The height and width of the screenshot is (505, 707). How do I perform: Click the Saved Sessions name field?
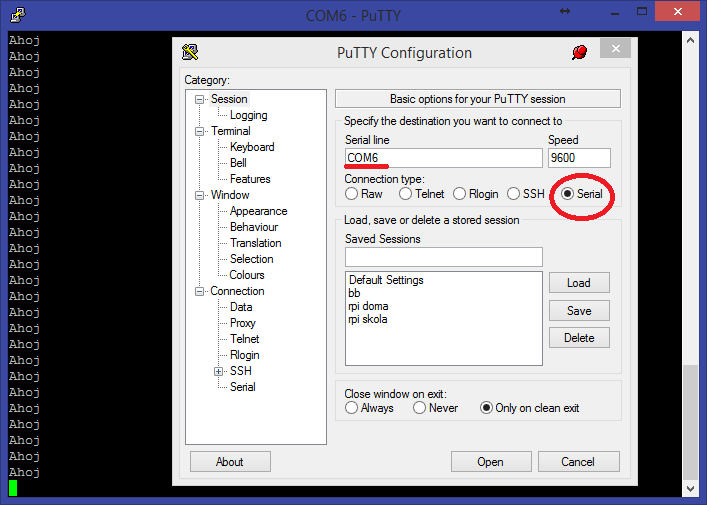click(444, 257)
